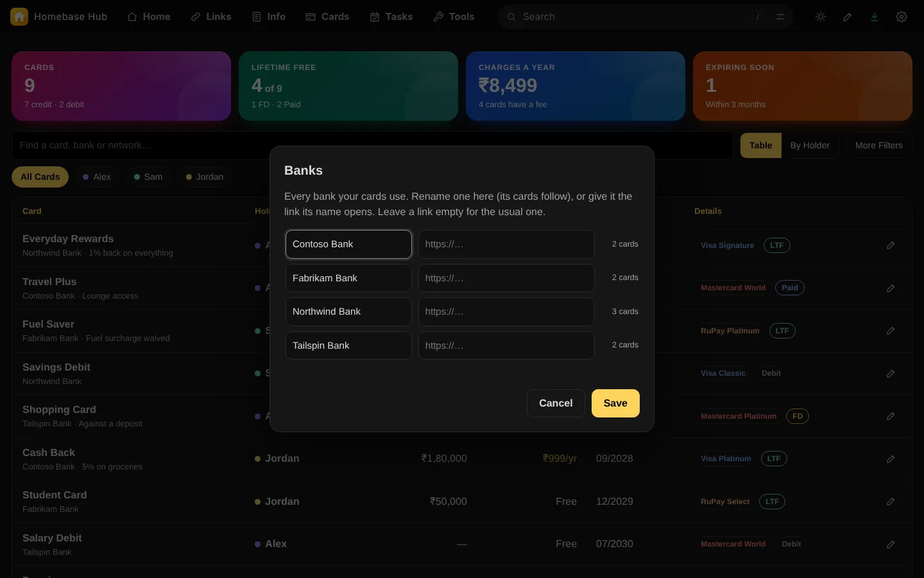
Task: Go to the Home nav item
Action: click(x=149, y=17)
